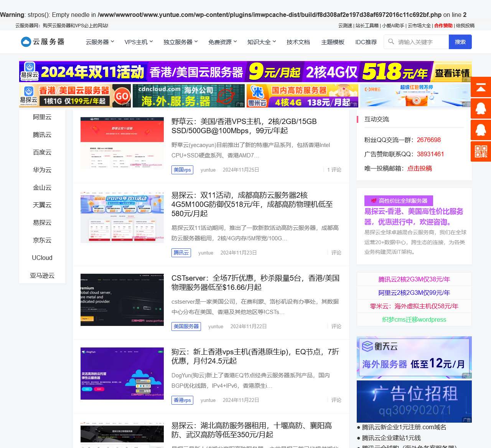Image resolution: width=491 pixels, height=448 pixels.
Task: Open the 云市场大全 top link
Action: click(419, 25)
